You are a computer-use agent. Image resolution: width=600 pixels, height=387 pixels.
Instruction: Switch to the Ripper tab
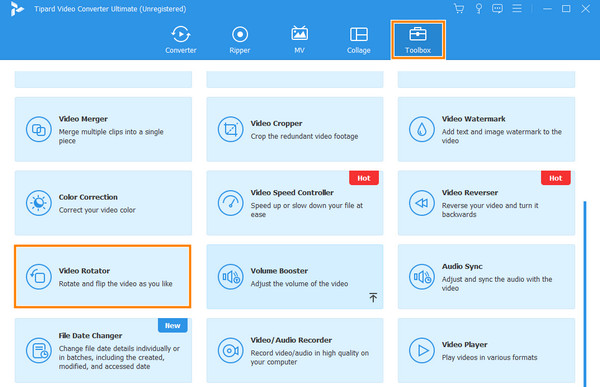point(240,40)
